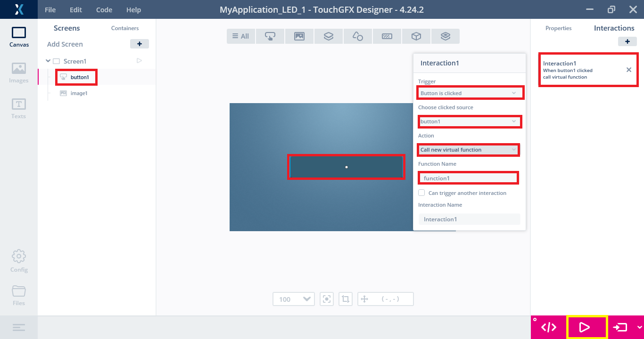Click the TouchGFX logo icon

click(x=19, y=9)
